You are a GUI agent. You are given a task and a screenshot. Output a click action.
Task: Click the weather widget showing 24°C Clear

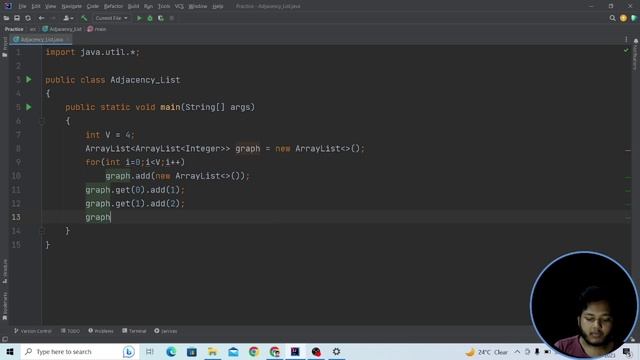coord(487,352)
